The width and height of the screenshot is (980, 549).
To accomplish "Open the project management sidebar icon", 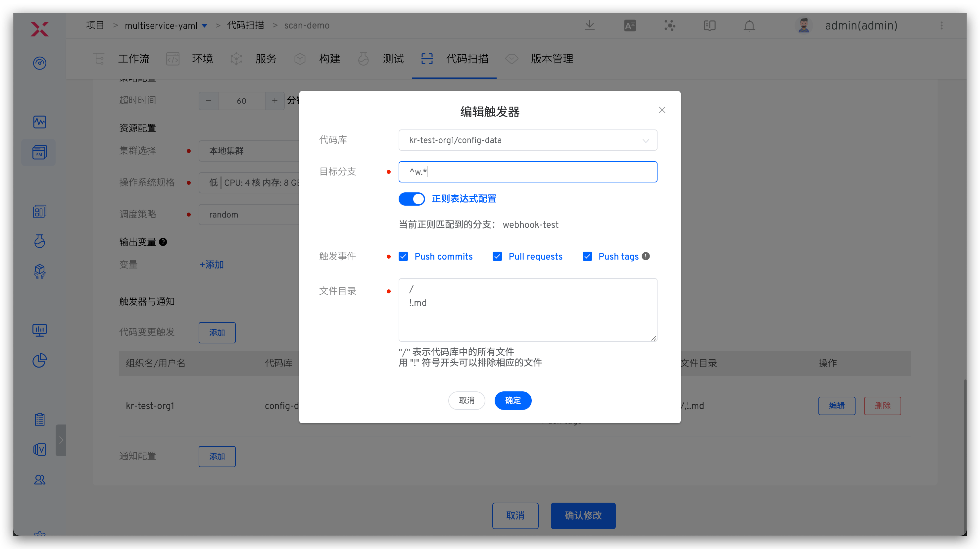I will click(x=39, y=152).
